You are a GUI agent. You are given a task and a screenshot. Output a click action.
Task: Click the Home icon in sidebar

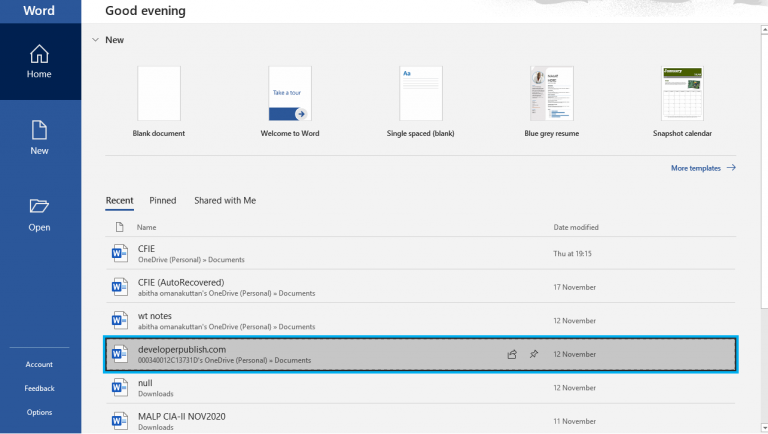point(39,54)
